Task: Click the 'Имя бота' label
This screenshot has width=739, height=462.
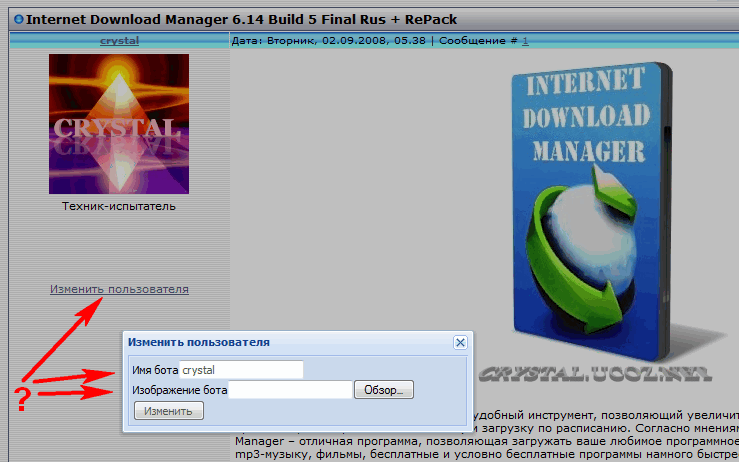Action: (155, 370)
